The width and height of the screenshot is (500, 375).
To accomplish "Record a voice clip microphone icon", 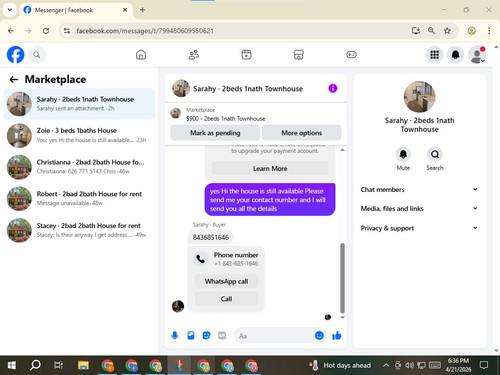I will coord(175,335).
